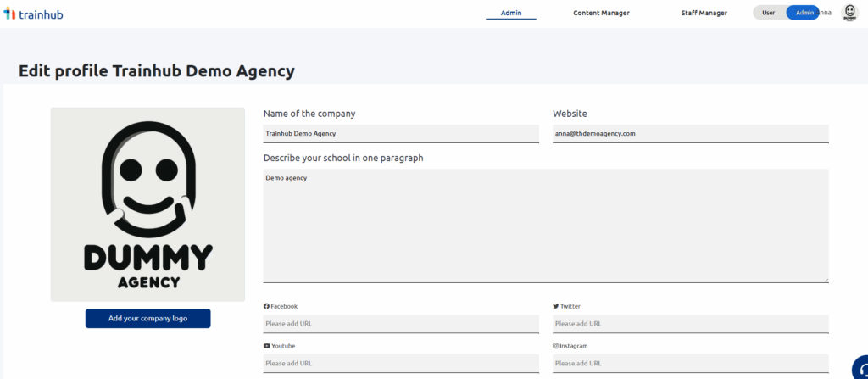Open the Anna profile avatar
Screen dimensions: 868x379
pyautogui.click(x=849, y=13)
